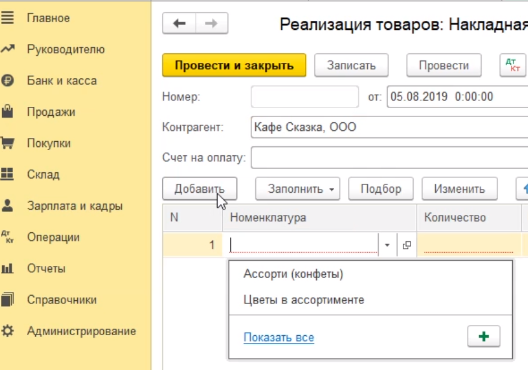This screenshot has height=370, width=528.
Task: Click the forward arrow navigation button
Action: pyautogui.click(x=211, y=23)
